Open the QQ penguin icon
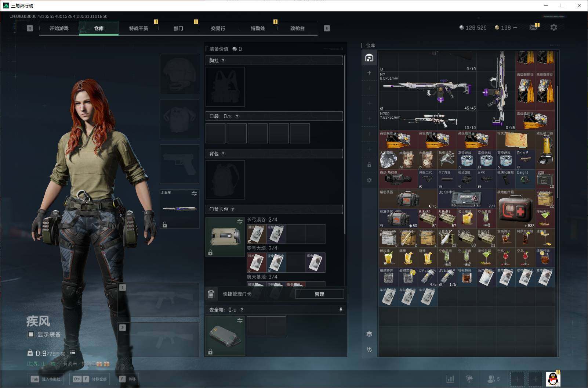 [x=553, y=379]
